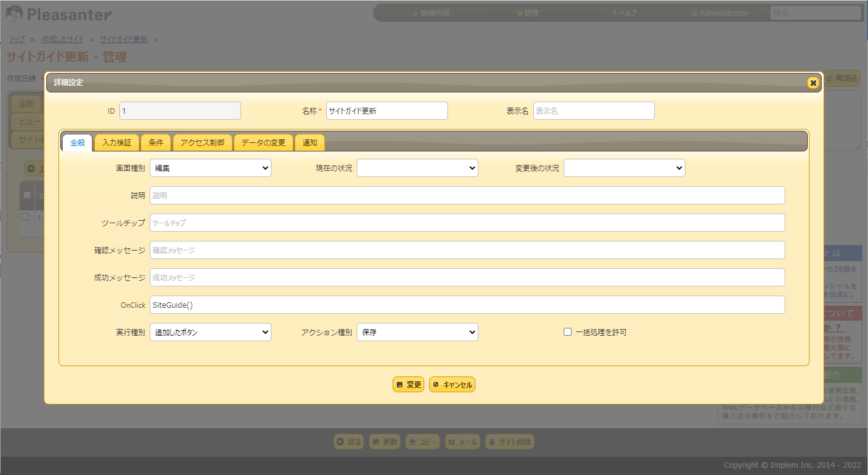868x475 pixels.
Task: Tick the header select-all checkbox in the background table
Action: pos(27,195)
